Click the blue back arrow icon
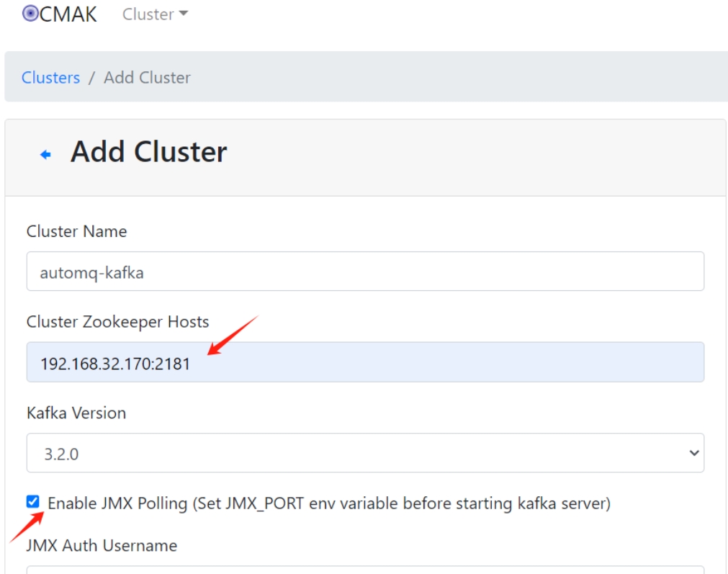This screenshot has height=574, width=728. click(45, 154)
